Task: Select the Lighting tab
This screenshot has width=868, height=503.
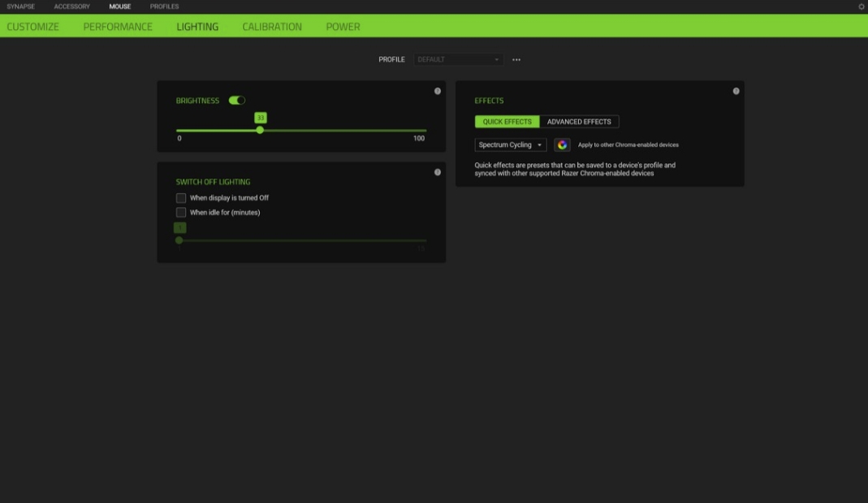Action: pos(197,27)
